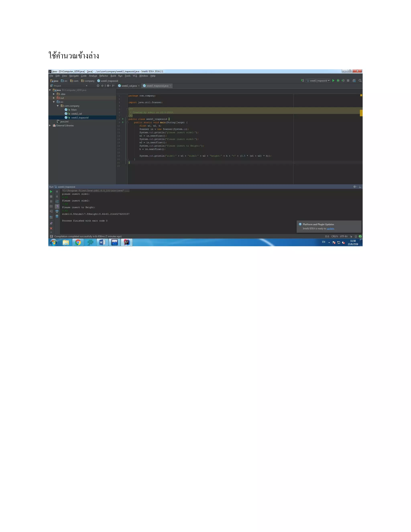Select week2_cal class in project tree
This screenshot has height=532, width=411.
click(76, 114)
